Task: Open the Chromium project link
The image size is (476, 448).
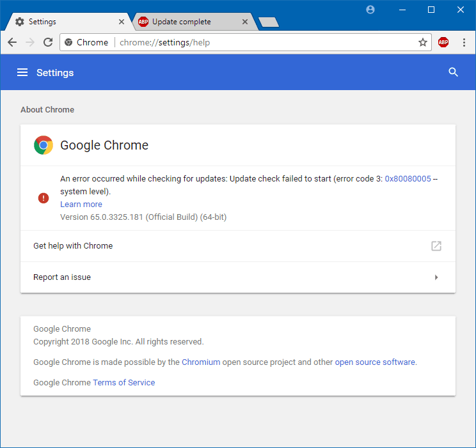Action: 201,362
